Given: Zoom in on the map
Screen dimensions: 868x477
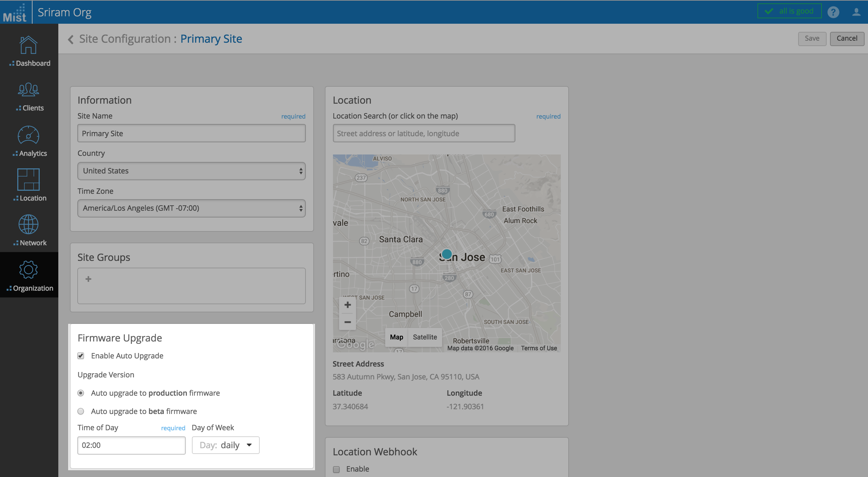Looking at the screenshot, I should pos(348,305).
